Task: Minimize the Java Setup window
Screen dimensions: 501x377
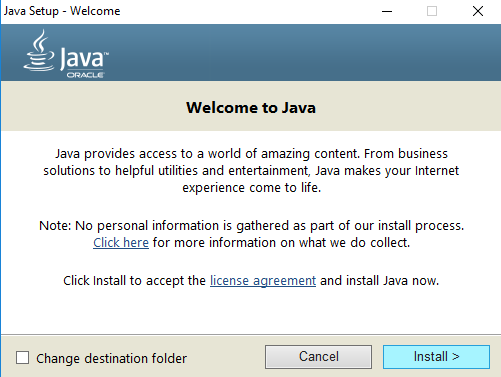Action: (387, 11)
